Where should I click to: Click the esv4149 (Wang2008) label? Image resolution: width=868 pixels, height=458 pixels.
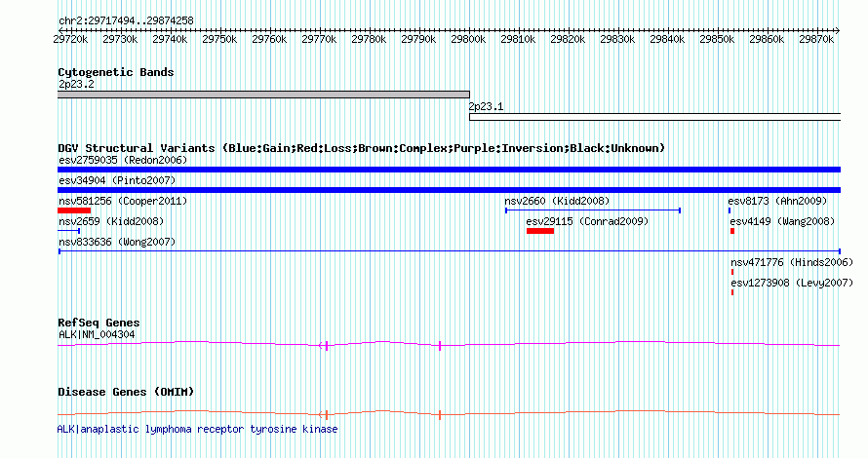pyautogui.click(x=782, y=221)
